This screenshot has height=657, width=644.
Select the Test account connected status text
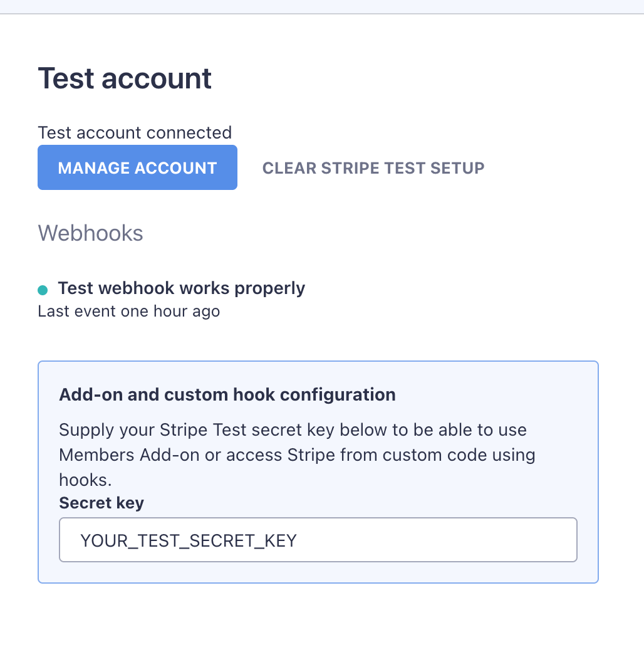point(135,133)
